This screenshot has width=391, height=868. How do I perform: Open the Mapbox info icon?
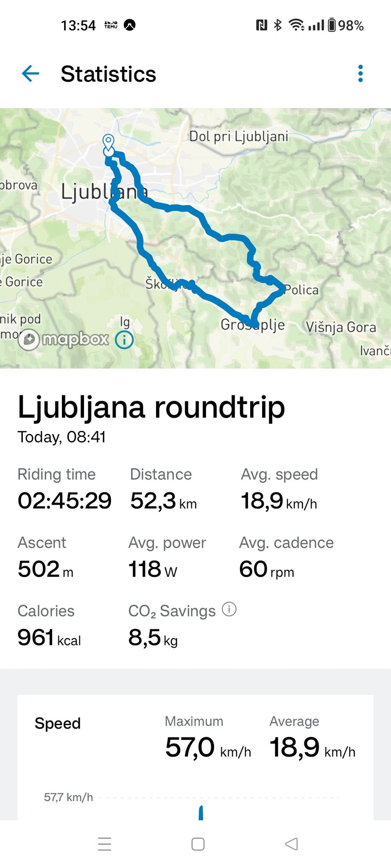125,339
